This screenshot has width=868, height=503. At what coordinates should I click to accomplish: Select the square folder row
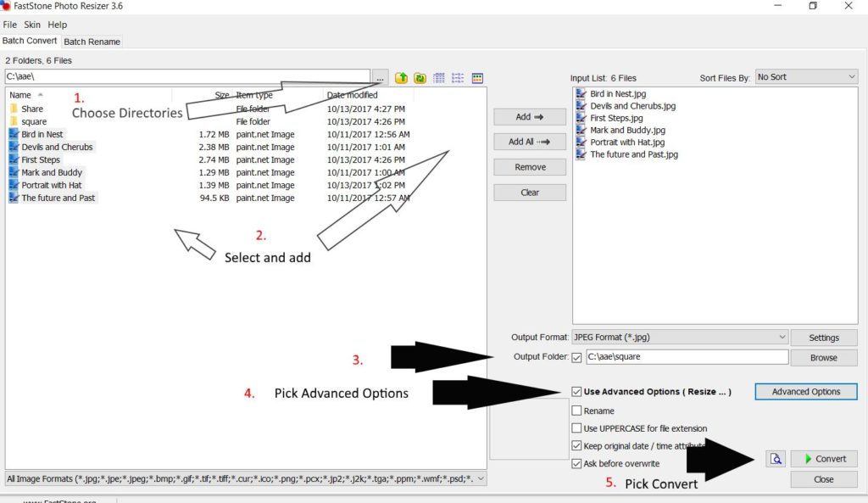coord(210,121)
